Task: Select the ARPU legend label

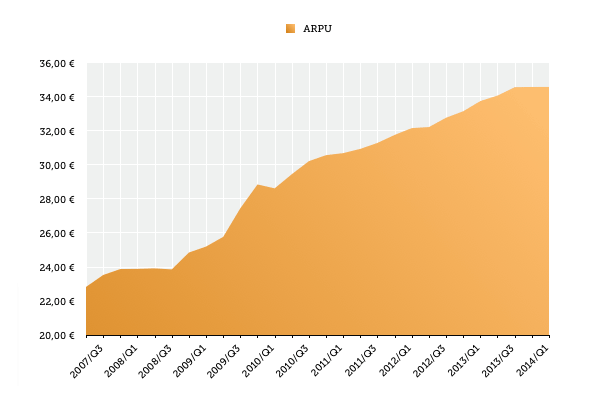Action: pyautogui.click(x=317, y=29)
